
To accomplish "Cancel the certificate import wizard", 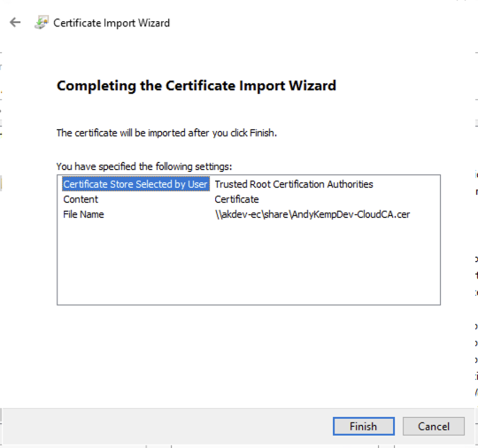I will point(434,426).
